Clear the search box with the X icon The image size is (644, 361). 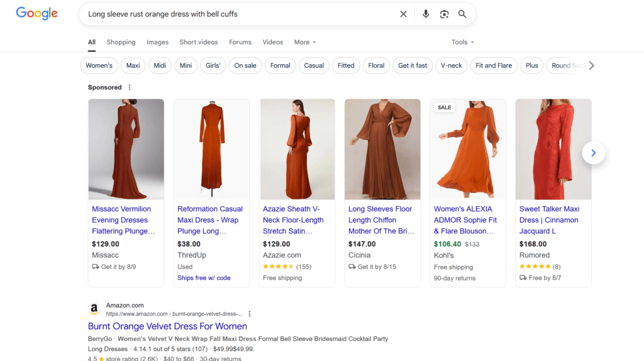[403, 14]
